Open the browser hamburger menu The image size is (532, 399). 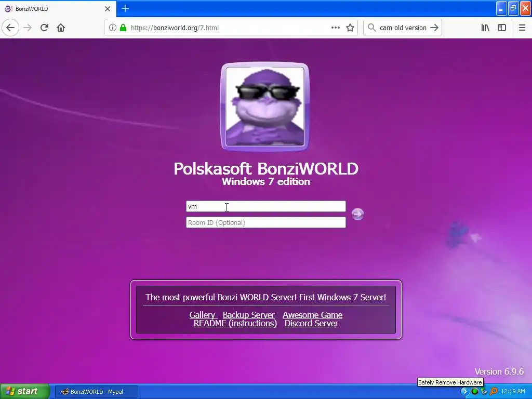point(522,28)
